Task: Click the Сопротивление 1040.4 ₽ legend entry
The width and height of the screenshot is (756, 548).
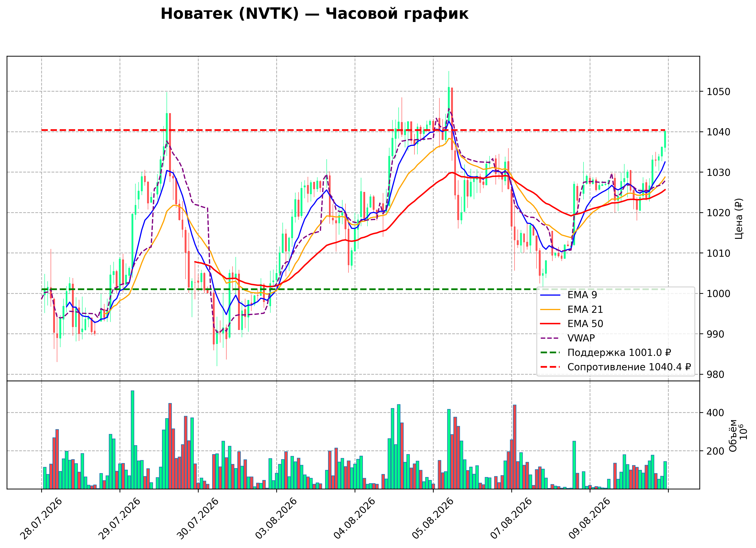Action: [x=615, y=367]
